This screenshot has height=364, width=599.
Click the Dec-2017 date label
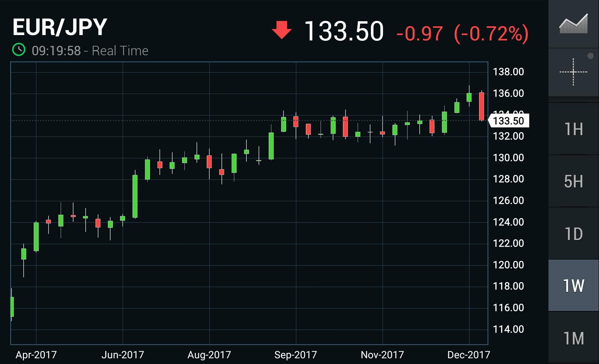[x=469, y=355]
